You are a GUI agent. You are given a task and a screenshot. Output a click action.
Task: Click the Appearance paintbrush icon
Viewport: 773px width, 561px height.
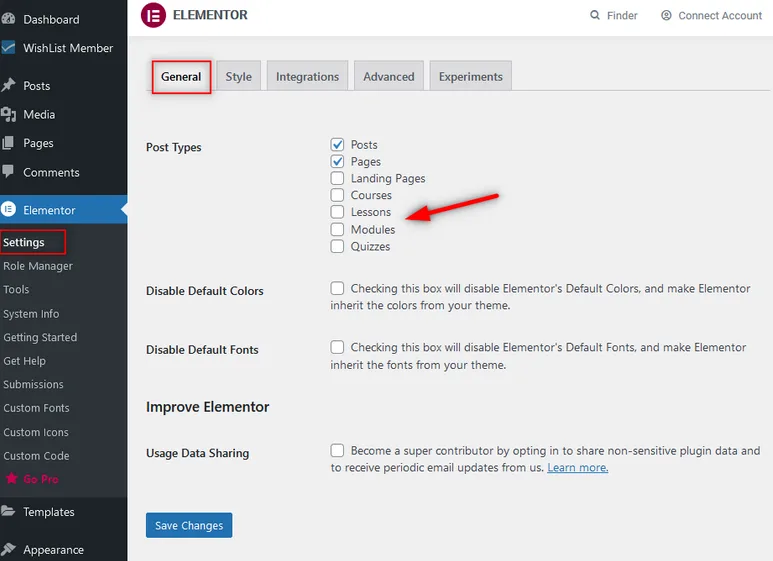tap(8, 549)
